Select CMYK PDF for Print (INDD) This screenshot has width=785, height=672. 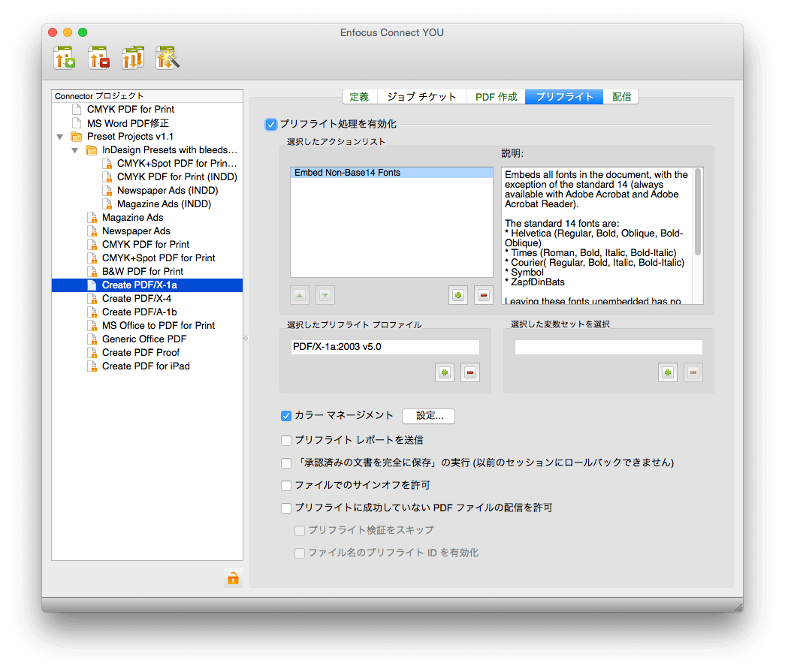[x=177, y=176]
